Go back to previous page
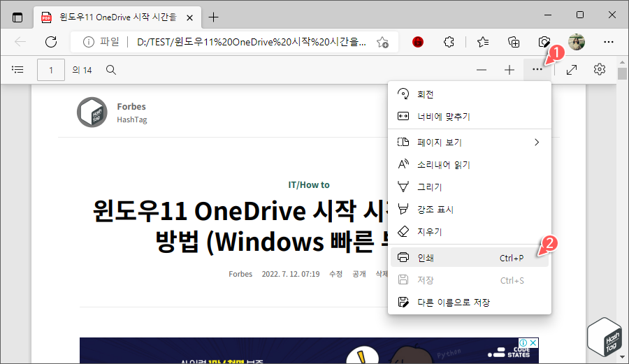The height and width of the screenshot is (364, 629). point(20,42)
